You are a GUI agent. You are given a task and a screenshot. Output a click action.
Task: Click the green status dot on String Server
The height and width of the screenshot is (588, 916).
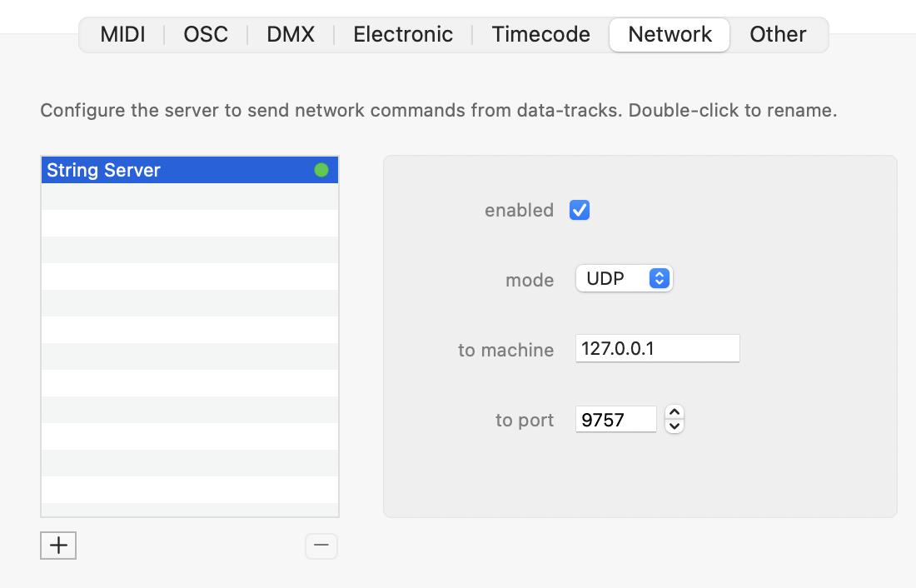tap(321, 170)
